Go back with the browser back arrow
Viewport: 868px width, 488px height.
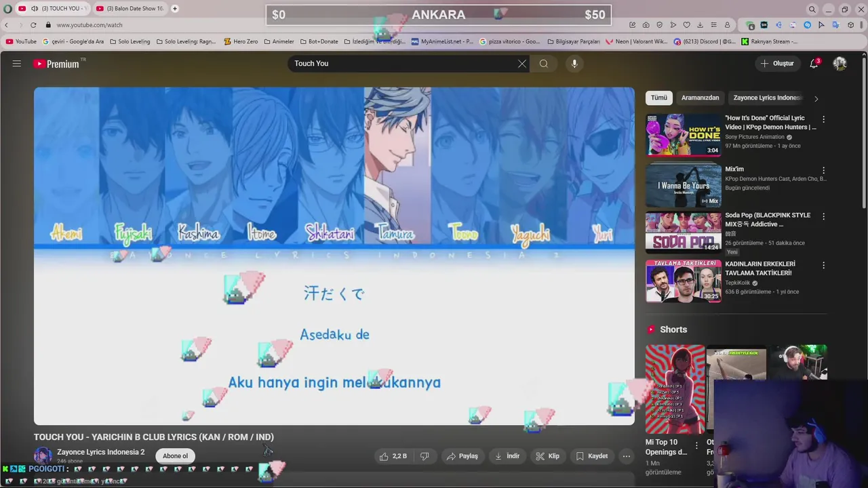pyautogui.click(x=7, y=25)
